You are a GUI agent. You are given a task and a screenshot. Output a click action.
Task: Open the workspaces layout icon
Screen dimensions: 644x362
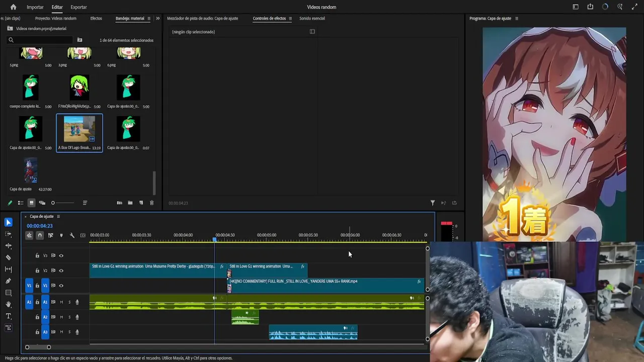[576, 7]
